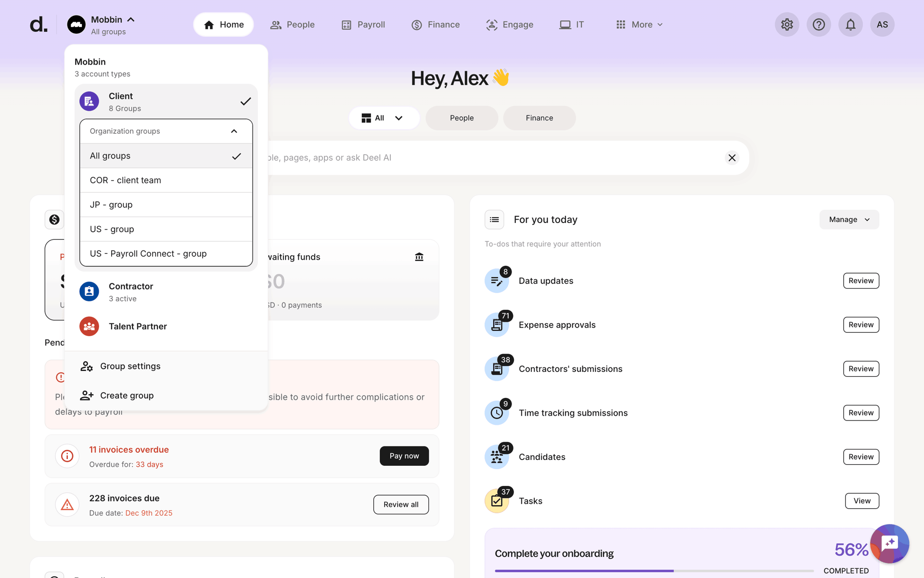Image resolution: width=924 pixels, height=578 pixels.
Task: Click the overdue invoices info icon
Action: tap(67, 456)
